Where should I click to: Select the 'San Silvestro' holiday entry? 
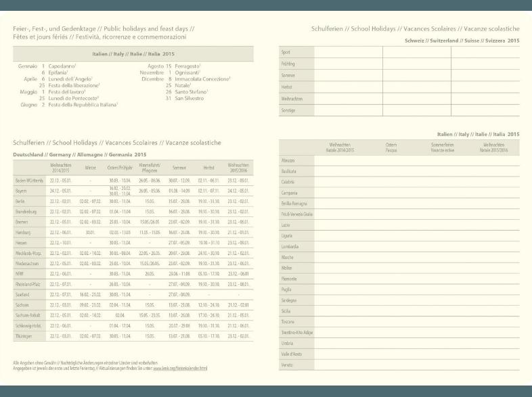tap(190, 98)
